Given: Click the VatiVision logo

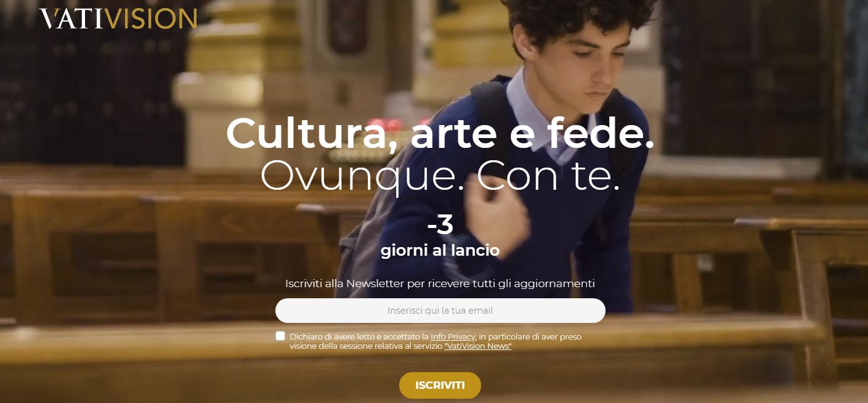Looking at the screenshot, I should click(118, 18).
